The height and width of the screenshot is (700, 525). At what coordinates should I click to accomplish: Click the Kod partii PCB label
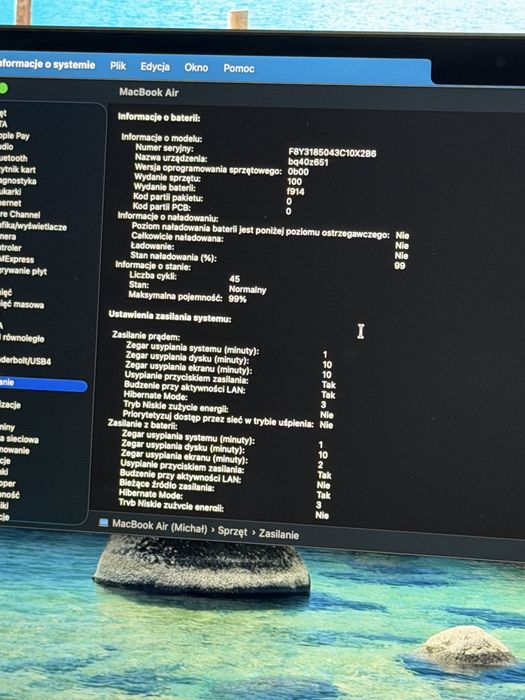click(x=162, y=207)
